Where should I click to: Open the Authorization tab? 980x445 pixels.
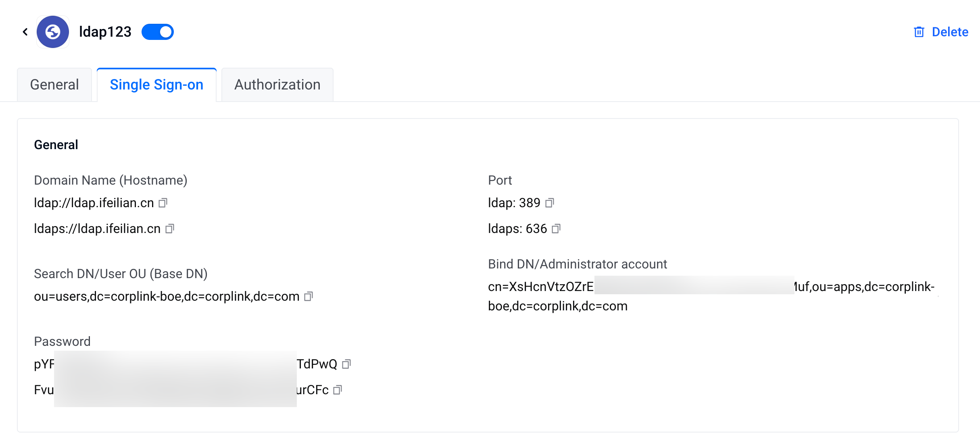click(x=277, y=85)
